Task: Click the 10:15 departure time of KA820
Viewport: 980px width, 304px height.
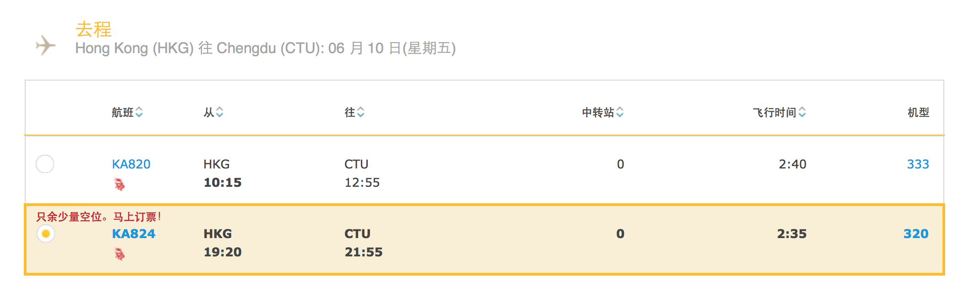Action: tap(223, 183)
